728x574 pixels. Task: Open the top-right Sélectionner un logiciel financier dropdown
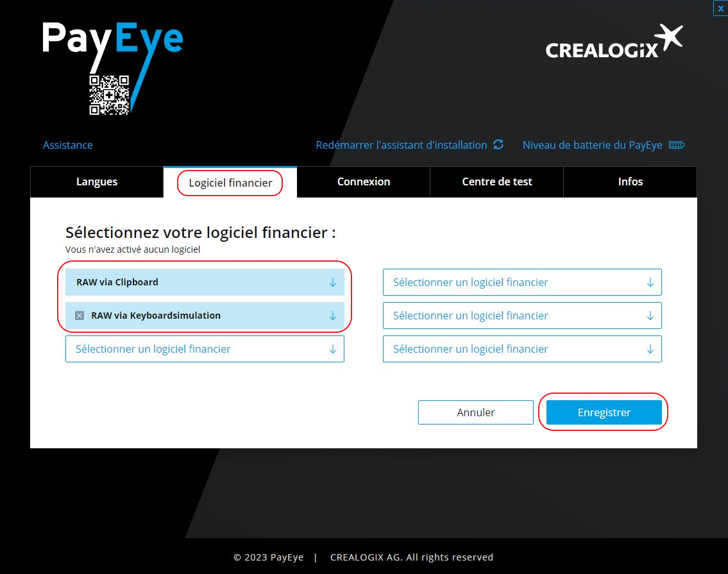coord(650,282)
